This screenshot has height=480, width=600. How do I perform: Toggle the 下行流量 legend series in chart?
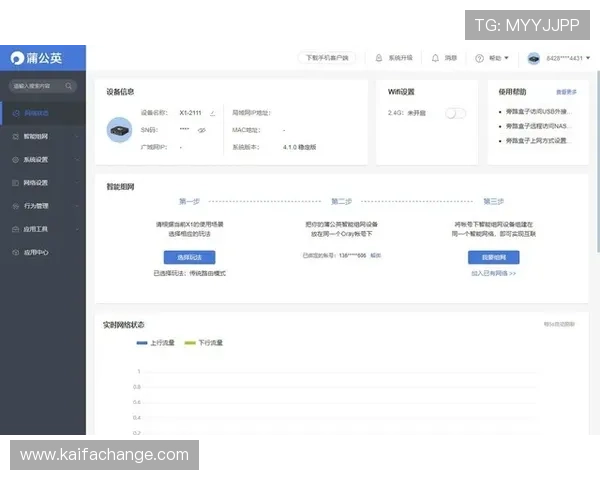pyautogui.click(x=204, y=342)
